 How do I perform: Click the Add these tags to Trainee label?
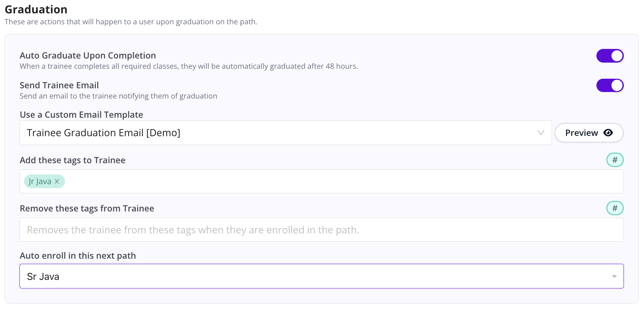click(73, 160)
